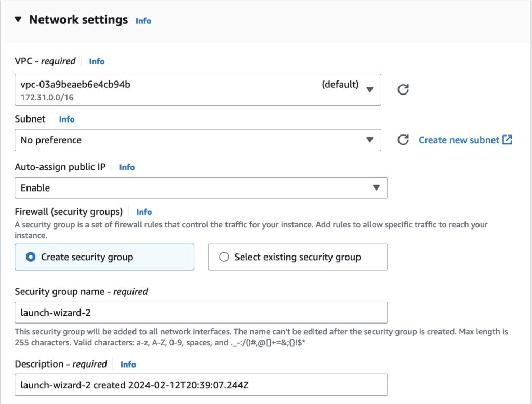The height and width of the screenshot is (404, 532).
Task: Open the Auto-assign public IP dropdown
Action: [x=201, y=188]
